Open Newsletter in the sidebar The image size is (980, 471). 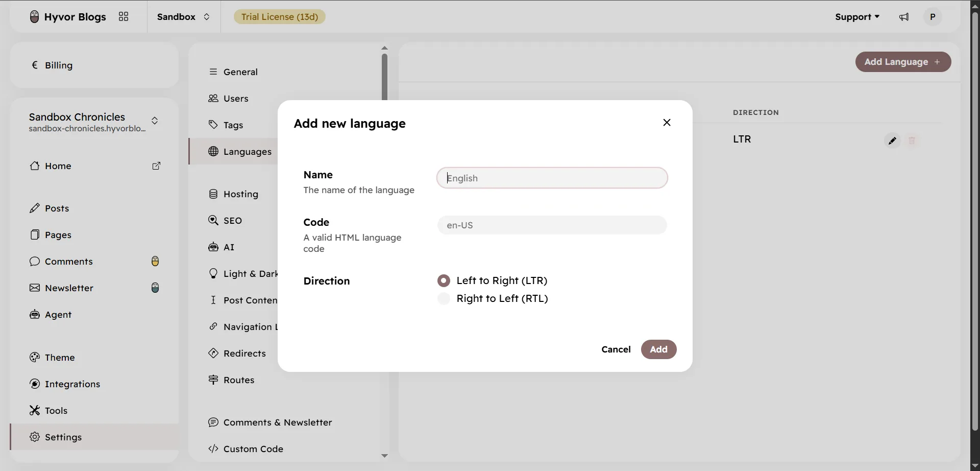94,288
